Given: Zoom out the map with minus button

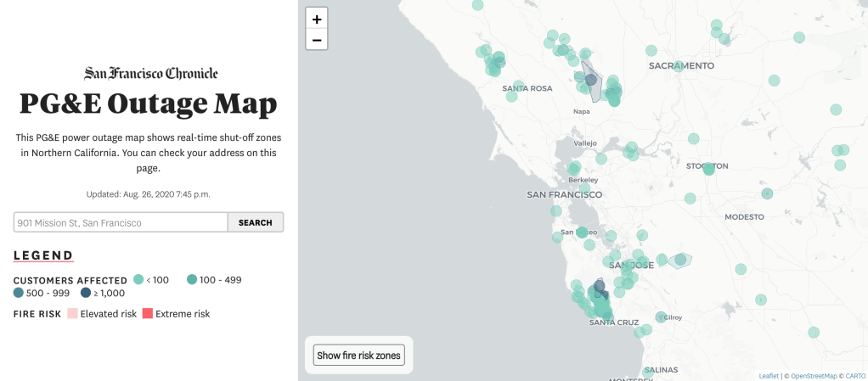Looking at the screenshot, I should click(x=317, y=40).
